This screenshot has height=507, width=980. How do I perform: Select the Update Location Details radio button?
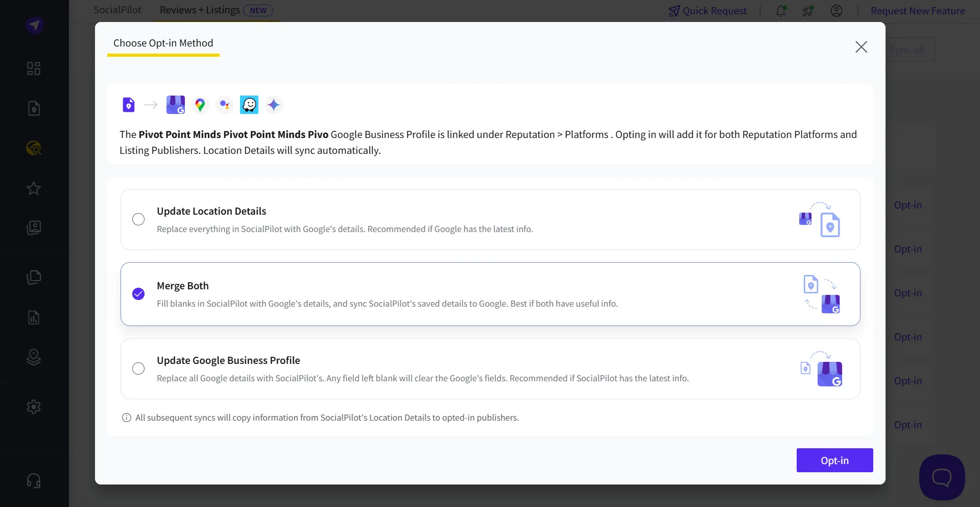tap(138, 219)
